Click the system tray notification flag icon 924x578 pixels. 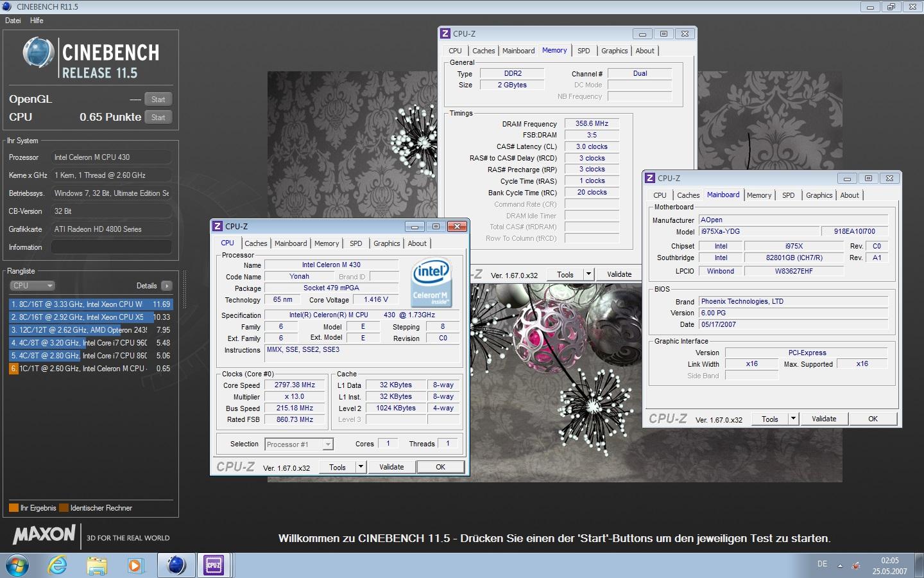[856, 566]
